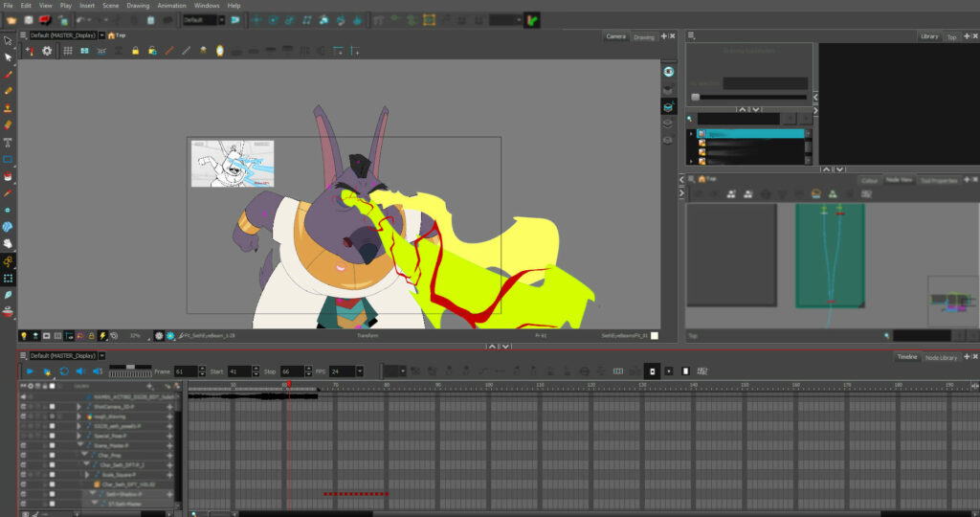Toggle the rough_drawing layer checkbox
Screen dimensions: 980x517
pos(53,417)
